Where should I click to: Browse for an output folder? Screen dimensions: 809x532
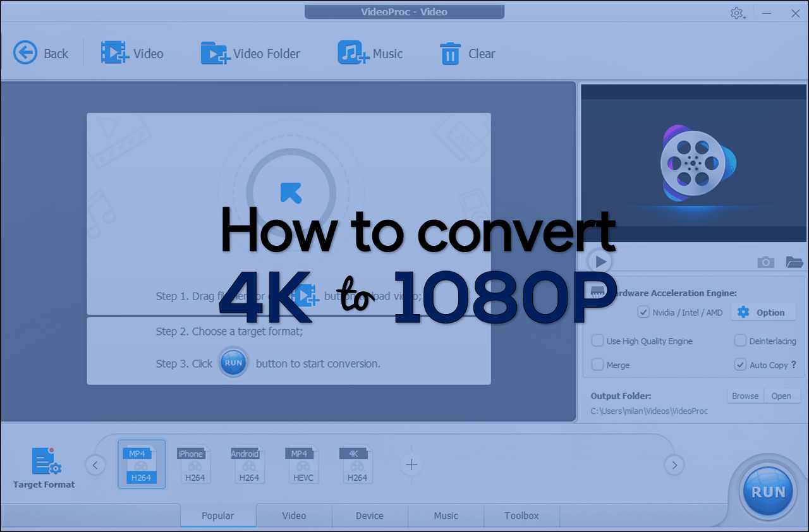tap(745, 396)
